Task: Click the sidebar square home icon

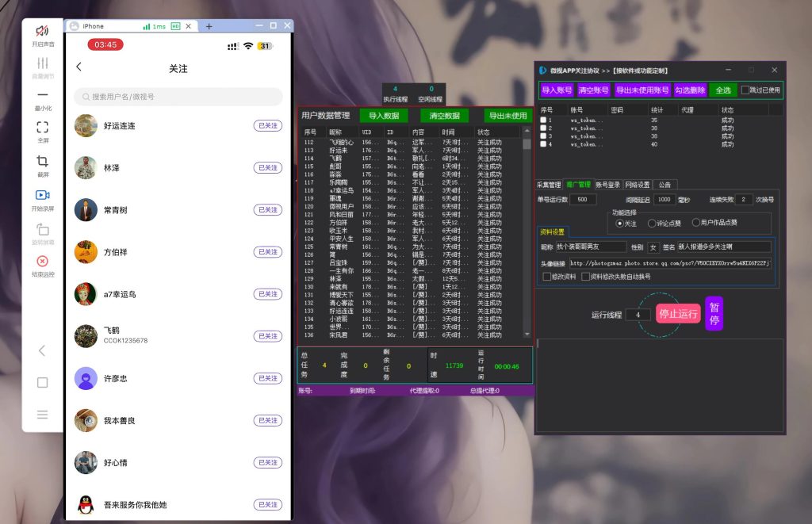Action: pyautogui.click(x=43, y=383)
